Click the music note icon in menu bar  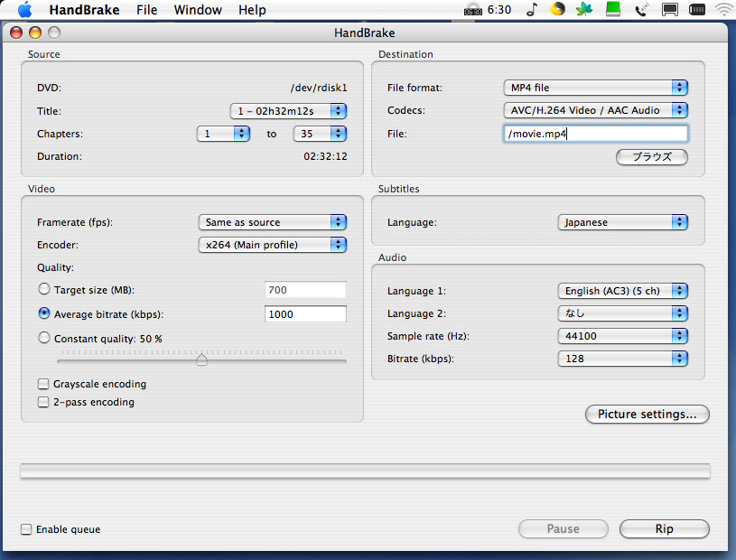[531, 10]
